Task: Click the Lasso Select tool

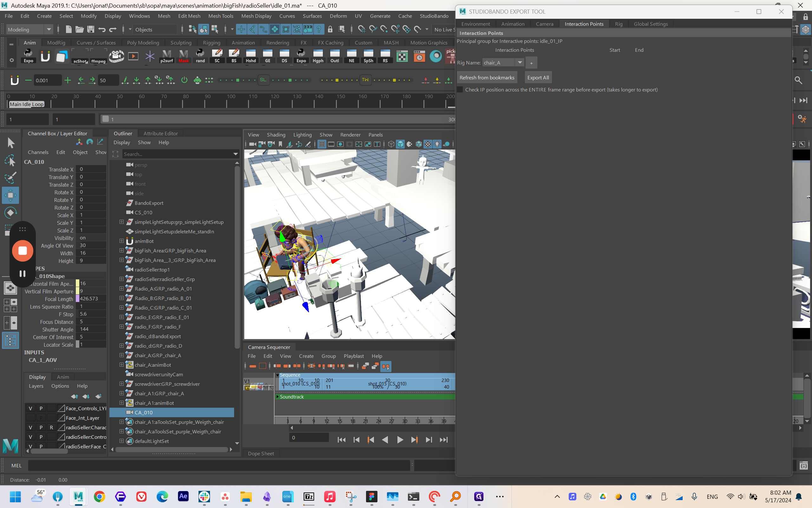Action: click(10, 161)
